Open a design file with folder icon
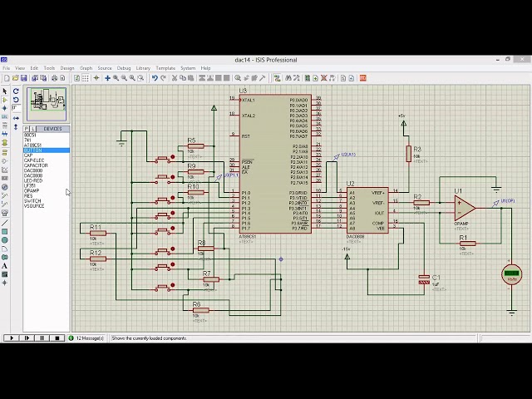532x399 pixels. (15, 78)
